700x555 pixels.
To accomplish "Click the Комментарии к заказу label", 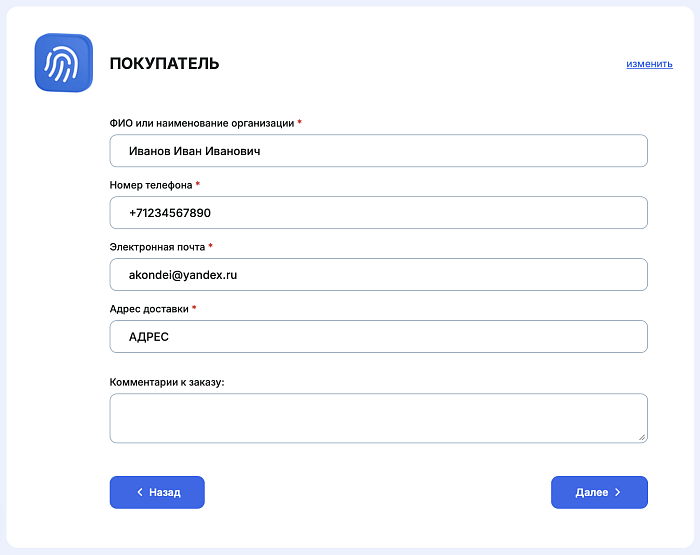I will [166, 381].
